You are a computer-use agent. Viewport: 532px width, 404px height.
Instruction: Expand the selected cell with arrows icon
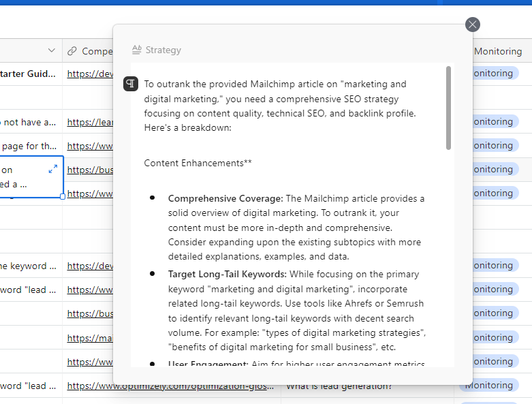53,169
